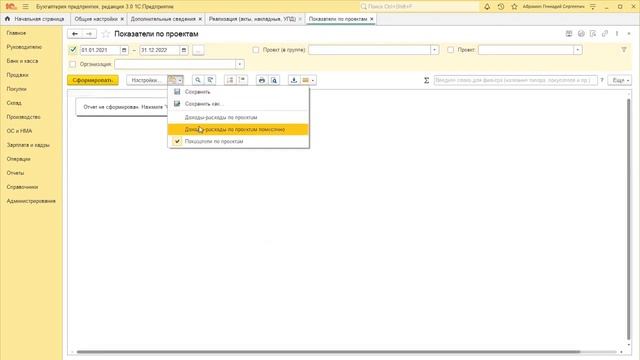Select Доходы-расходы по проектам variant
The height and width of the screenshot is (360, 640).
click(238, 118)
